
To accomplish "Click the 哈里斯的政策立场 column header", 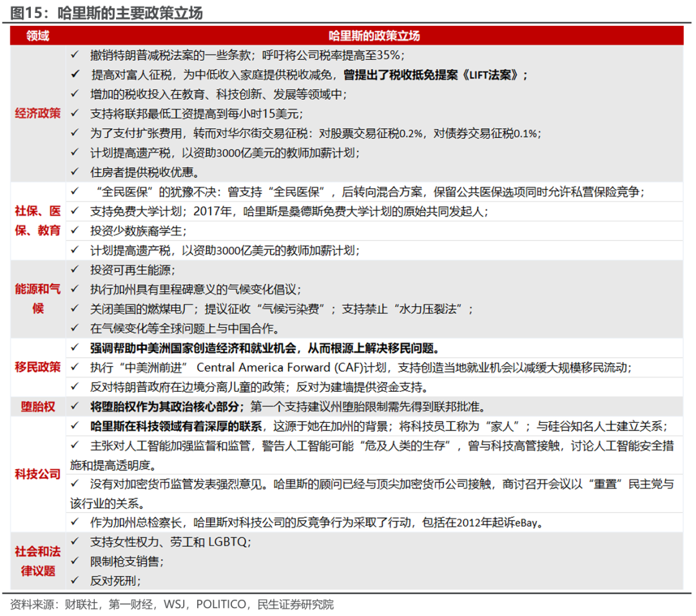I will tap(374, 35).
